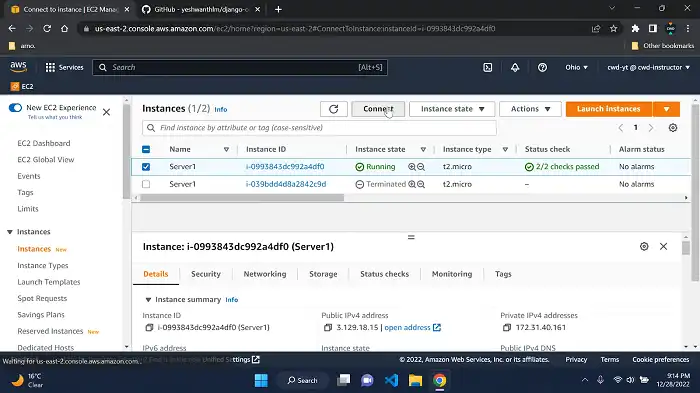Zoom in icon for terminated Server1
700x393 pixels.
coord(412,184)
